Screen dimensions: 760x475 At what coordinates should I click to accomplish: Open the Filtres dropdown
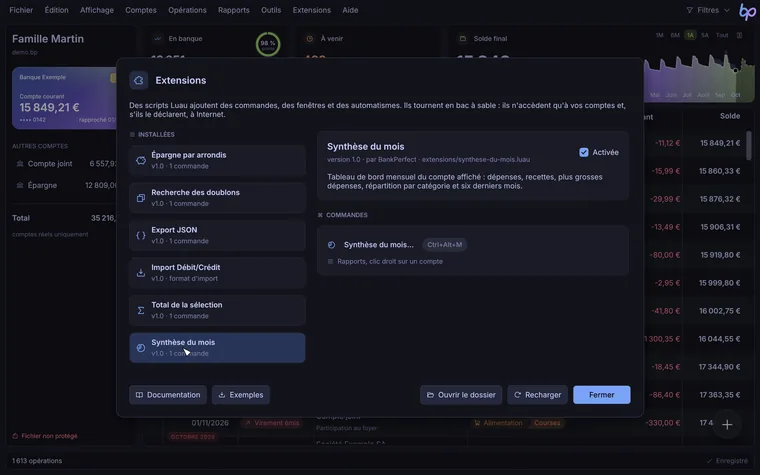708,10
